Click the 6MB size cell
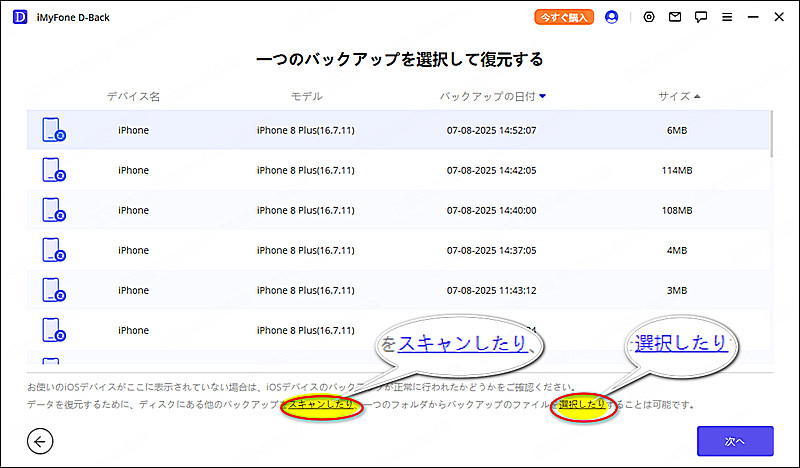The height and width of the screenshot is (468, 800). [677, 130]
